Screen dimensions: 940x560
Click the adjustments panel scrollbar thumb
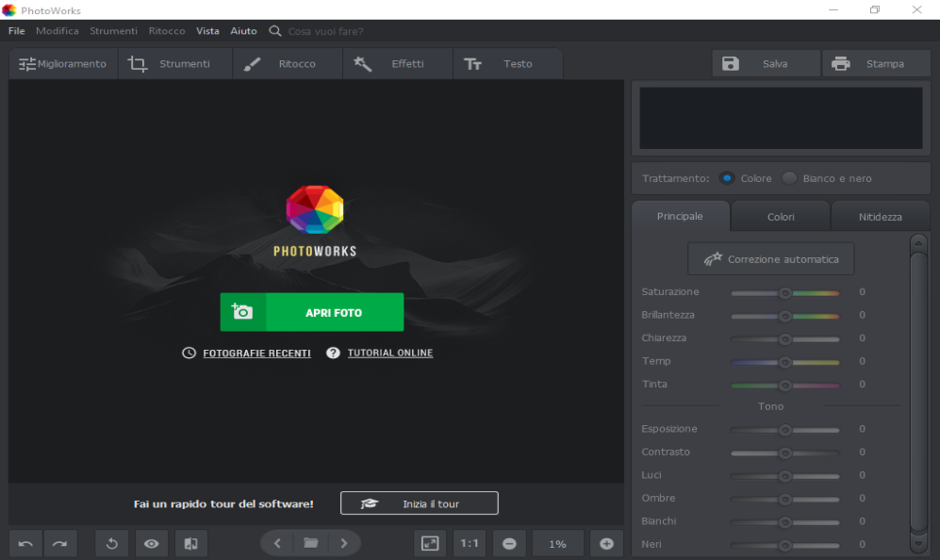tap(918, 393)
